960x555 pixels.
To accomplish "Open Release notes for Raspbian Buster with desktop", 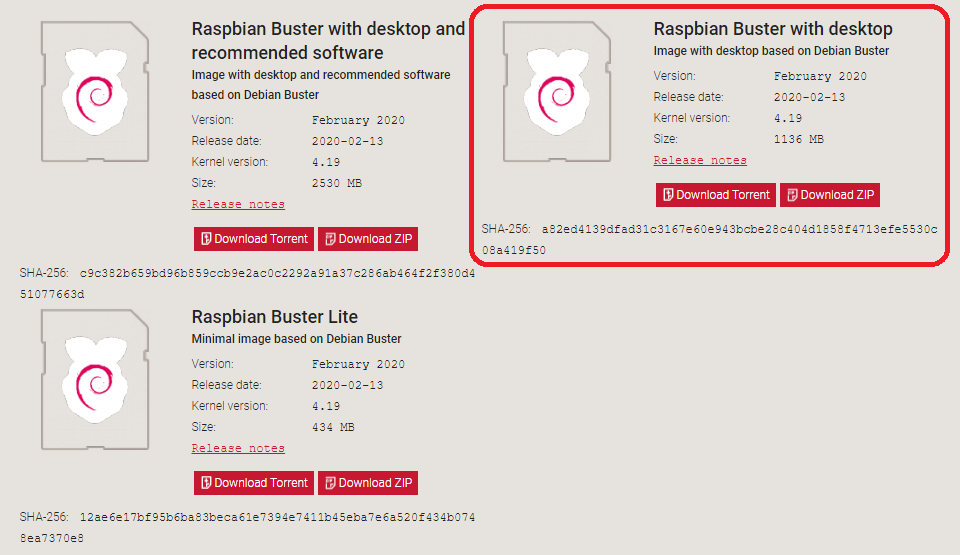I will [x=700, y=160].
